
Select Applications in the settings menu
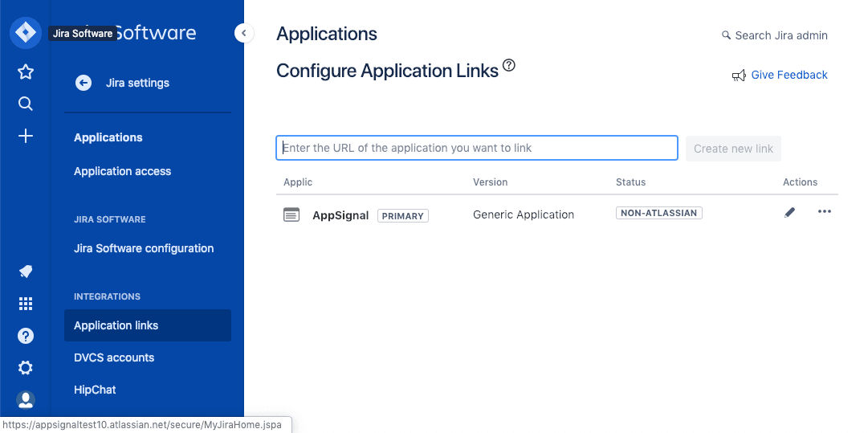108,137
